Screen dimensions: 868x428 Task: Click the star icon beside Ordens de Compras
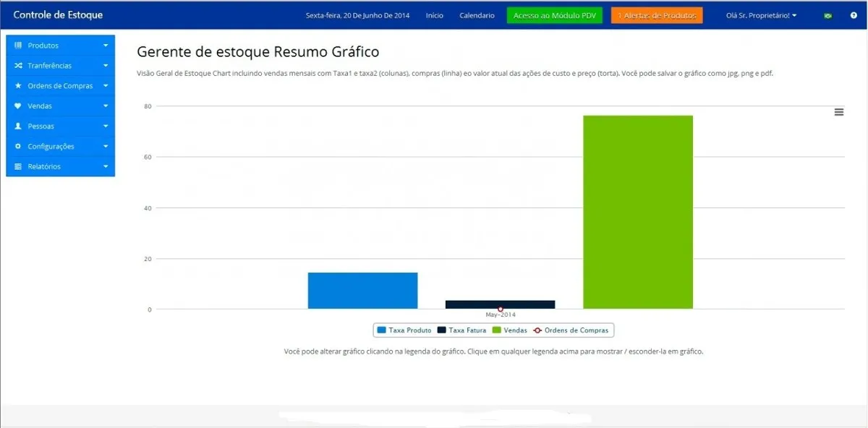(18, 86)
